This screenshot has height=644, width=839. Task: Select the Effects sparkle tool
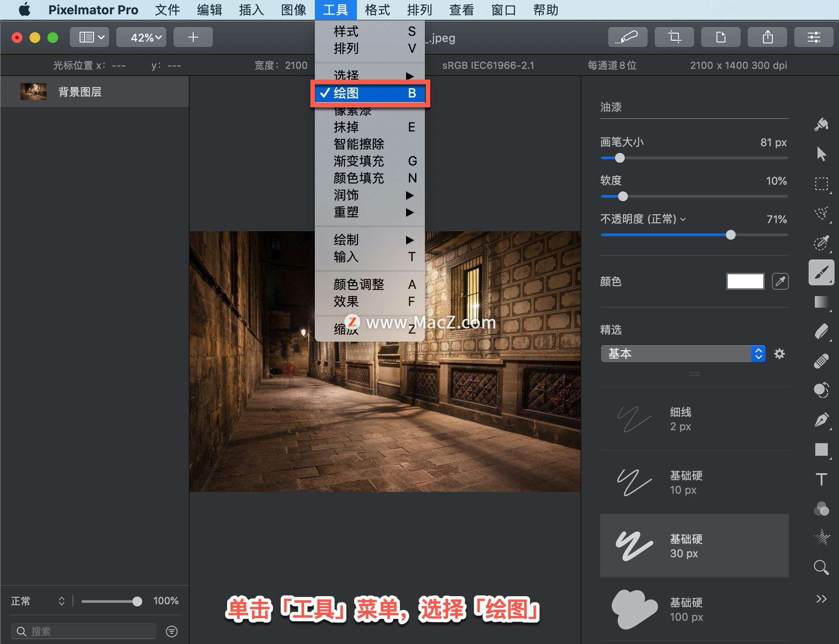(821, 538)
